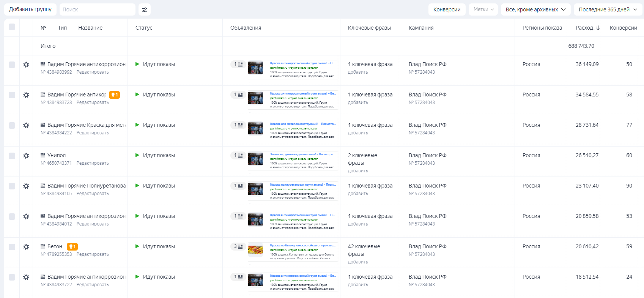Open the 'Все, кроме архивных' filter dropdown
Image resolution: width=644 pixels, height=298 pixels.
pos(535,9)
